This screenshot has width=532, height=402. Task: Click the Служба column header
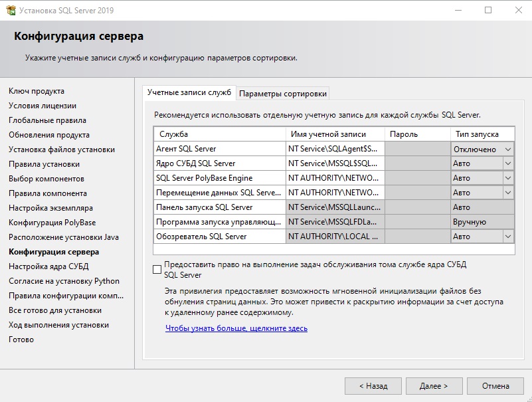click(220, 134)
